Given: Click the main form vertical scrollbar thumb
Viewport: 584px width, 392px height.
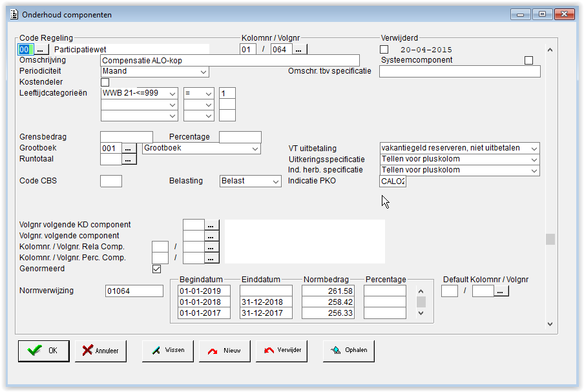Looking at the screenshot, I should click(550, 239).
